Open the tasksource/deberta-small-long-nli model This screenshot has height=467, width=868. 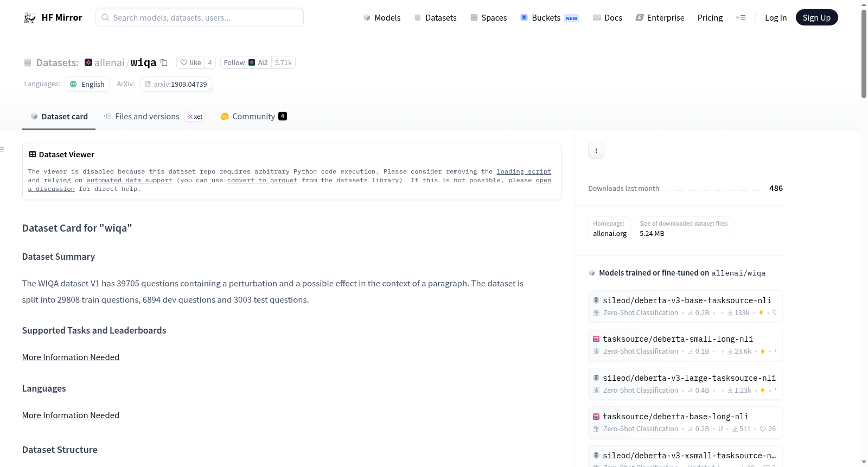(685, 345)
